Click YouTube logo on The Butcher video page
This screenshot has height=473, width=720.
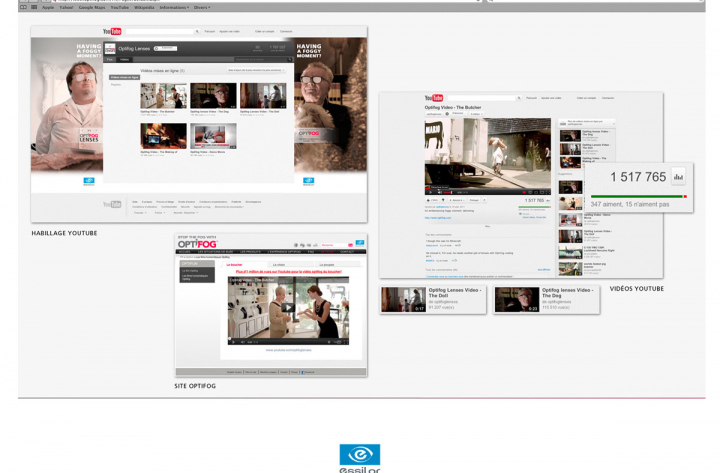(x=434, y=98)
